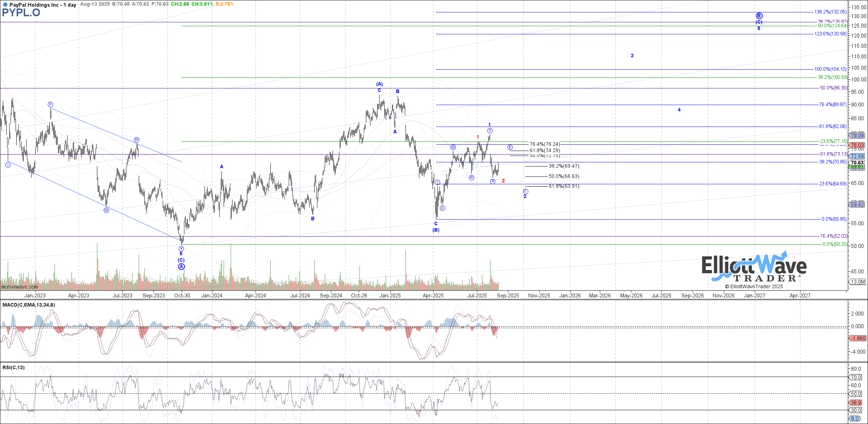The width and height of the screenshot is (868, 424).
Task: Click the Sep-2025 date on time axis
Action: pos(508,296)
